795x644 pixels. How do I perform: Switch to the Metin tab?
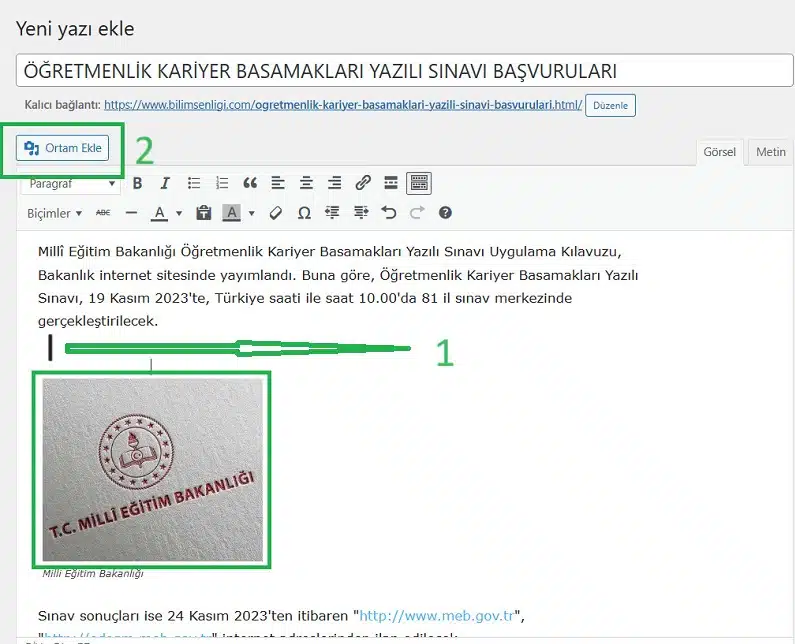pyautogui.click(x=770, y=152)
